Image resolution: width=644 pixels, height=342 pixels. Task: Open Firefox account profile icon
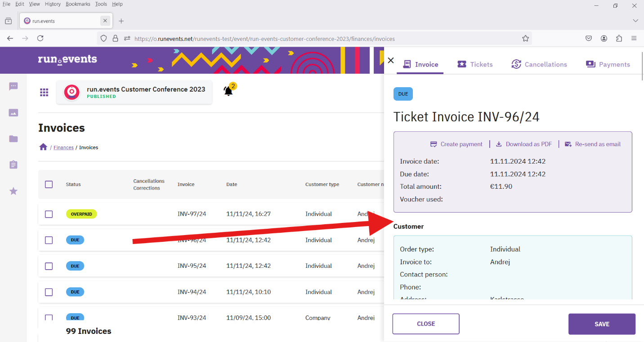point(604,39)
